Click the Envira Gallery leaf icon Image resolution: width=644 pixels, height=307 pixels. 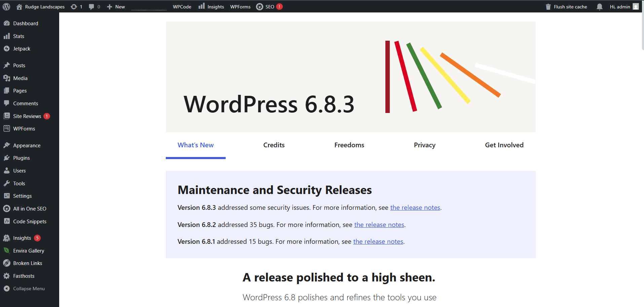coord(6,251)
